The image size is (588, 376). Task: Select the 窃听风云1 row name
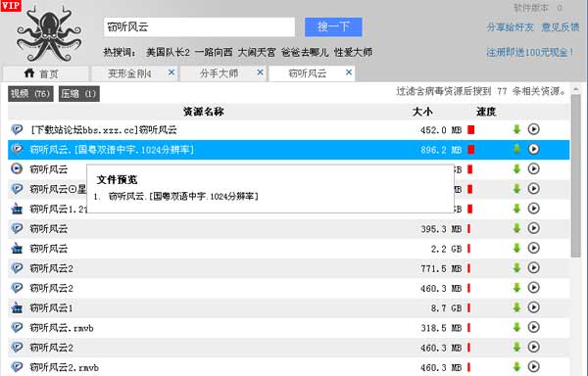tap(51, 308)
